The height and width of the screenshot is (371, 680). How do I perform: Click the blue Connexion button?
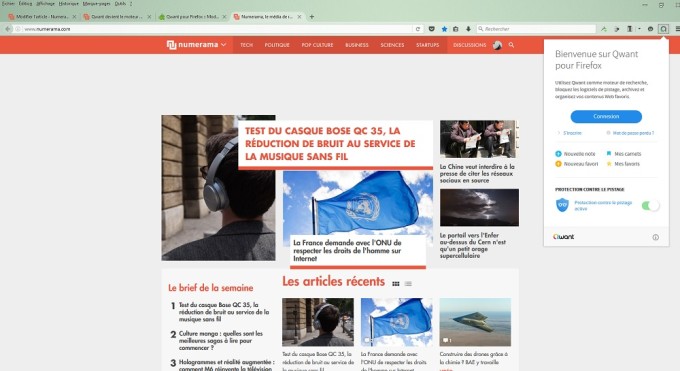(x=606, y=116)
